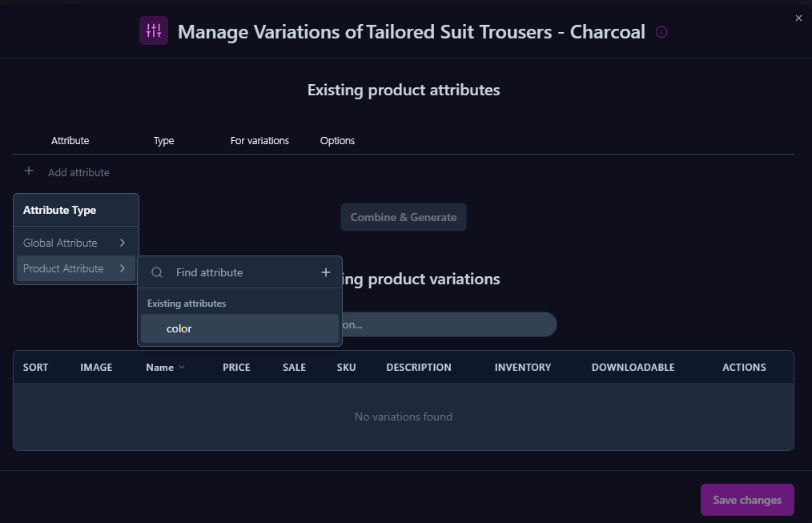Click the magnifier icon in Find attribute
Viewport: 812px width, 523px height.
point(157,272)
